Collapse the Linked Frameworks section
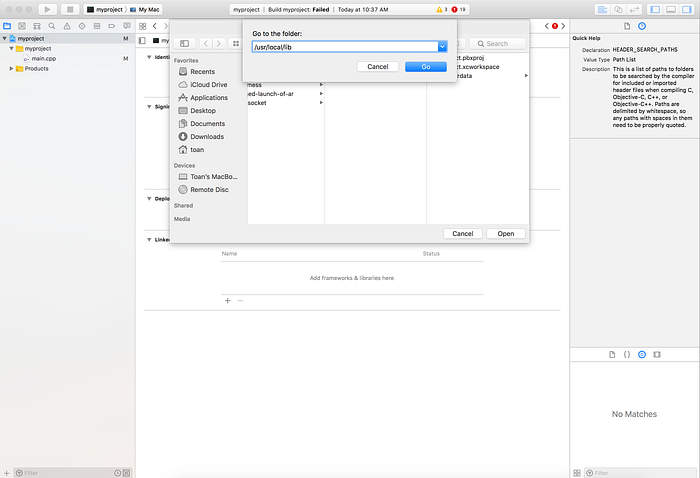Image resolution: width=700 pixels, height=478 pixels. coord(149,240)
